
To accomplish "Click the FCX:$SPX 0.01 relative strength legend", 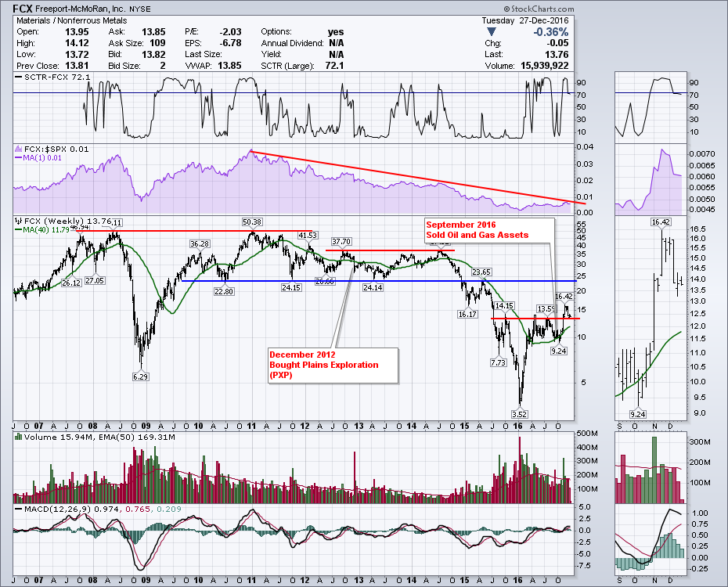I will tap(52, 149).
